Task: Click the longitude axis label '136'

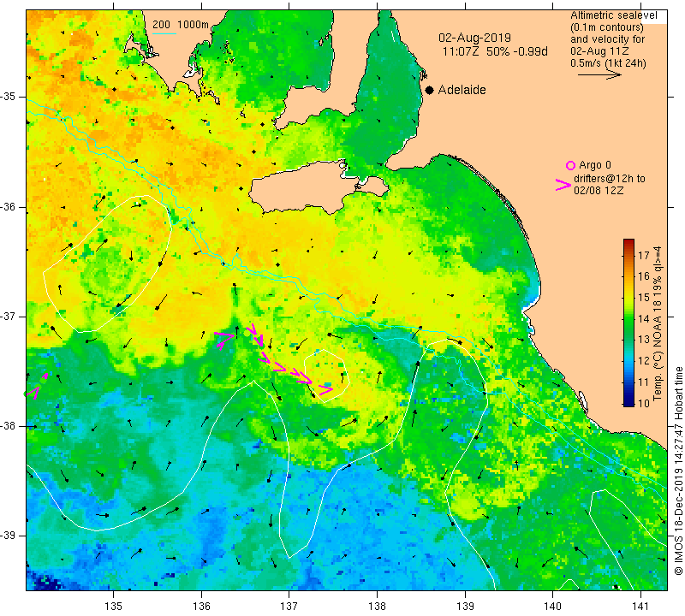Action: coord(201,607)
